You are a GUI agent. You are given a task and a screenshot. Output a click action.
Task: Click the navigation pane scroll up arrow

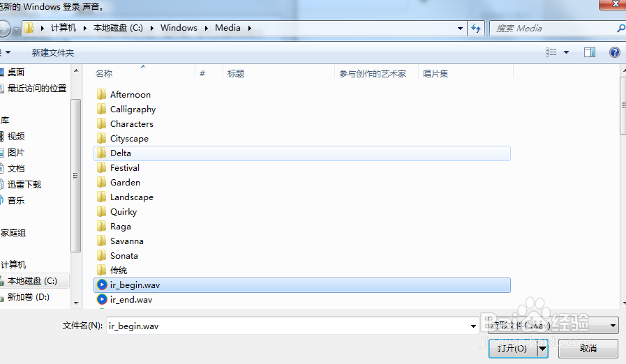point(76,70)
